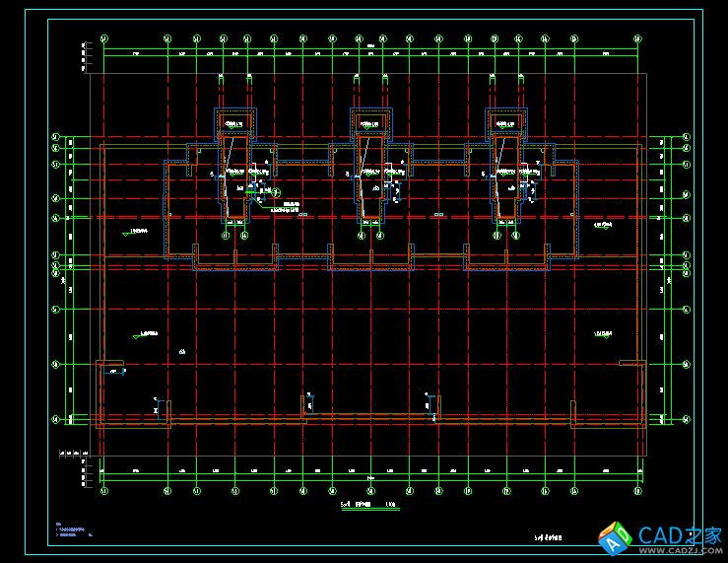
Task: Select the overall dimension text at top center
Action: coord(370,46)
